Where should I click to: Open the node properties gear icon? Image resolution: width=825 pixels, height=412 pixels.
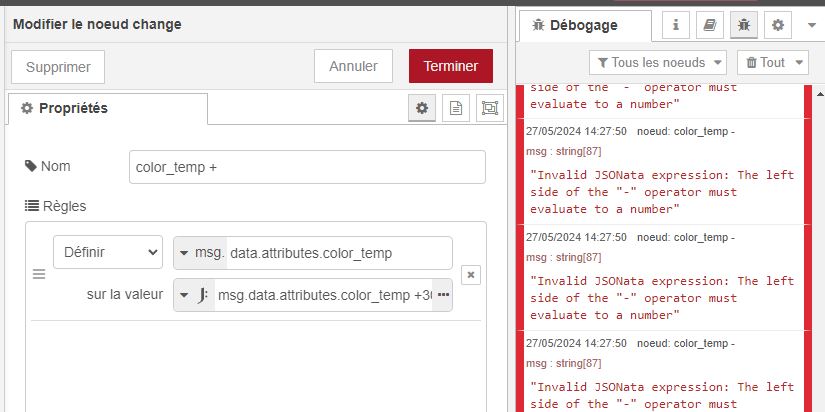point(422,108)
